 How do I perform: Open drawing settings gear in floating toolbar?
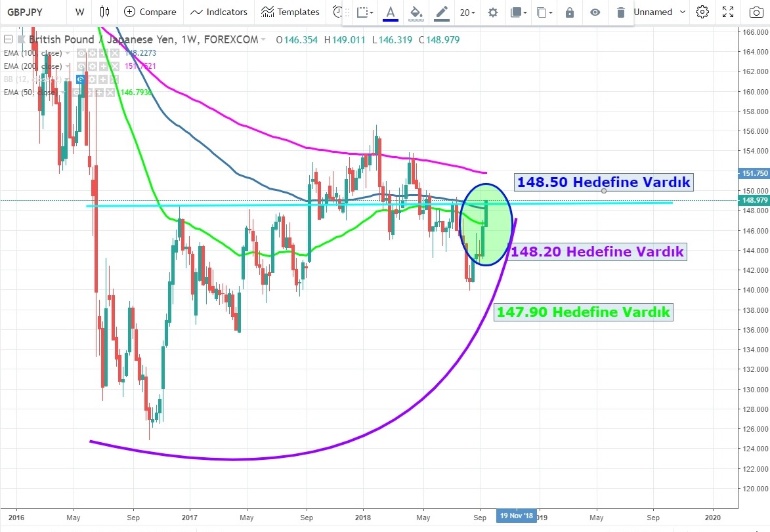(x=493, y=12)
